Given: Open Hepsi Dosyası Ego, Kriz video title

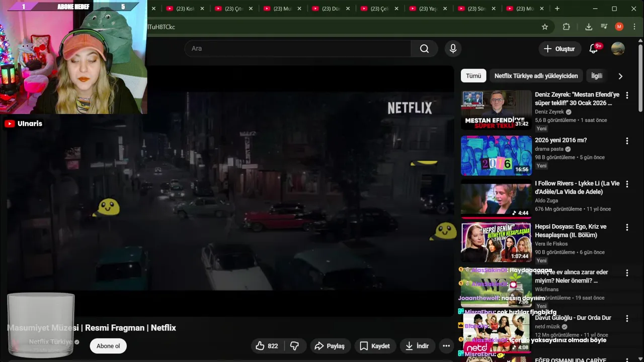Looking at the screenshot, I should (571, 231).
